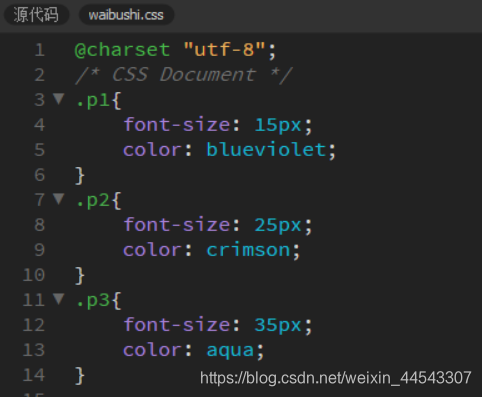Click line number 2 in the gutter
The image size is (482, 397).
click(40, 75)
